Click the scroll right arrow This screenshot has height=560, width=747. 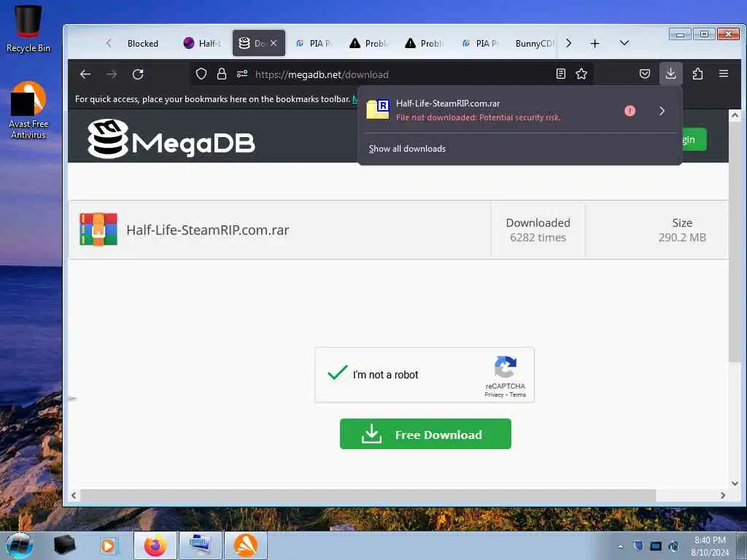723,495
